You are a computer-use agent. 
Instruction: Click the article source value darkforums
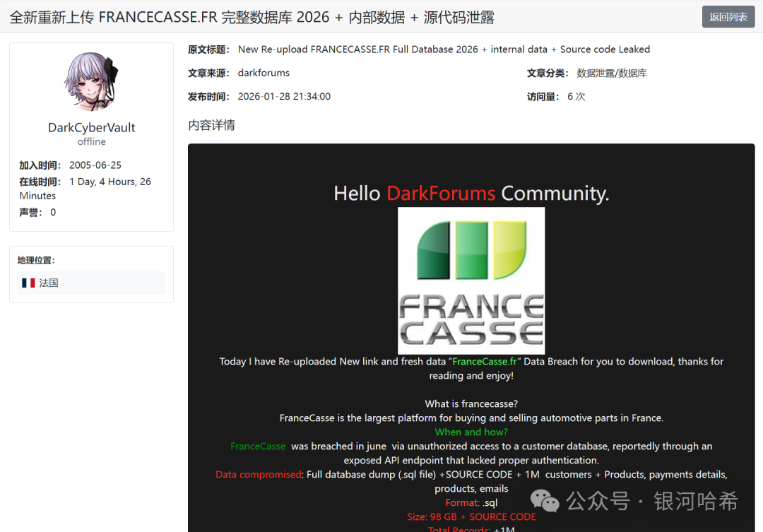(x=264, y=73)
